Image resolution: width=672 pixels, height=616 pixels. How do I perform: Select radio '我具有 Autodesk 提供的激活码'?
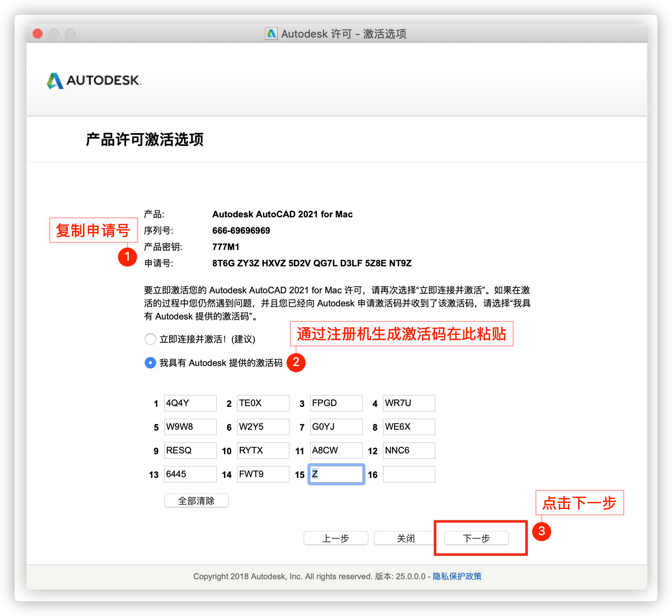pyautogui.click(x=150, y=363)
